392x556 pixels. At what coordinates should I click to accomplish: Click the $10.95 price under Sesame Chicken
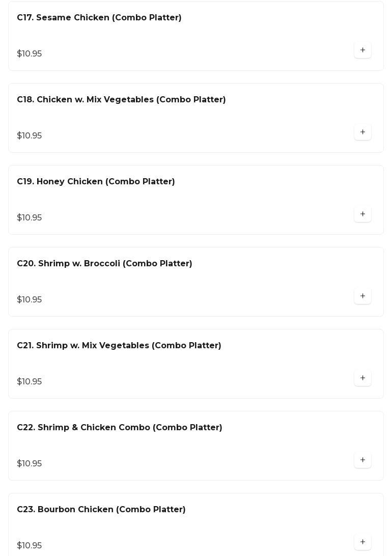point(30,54)
